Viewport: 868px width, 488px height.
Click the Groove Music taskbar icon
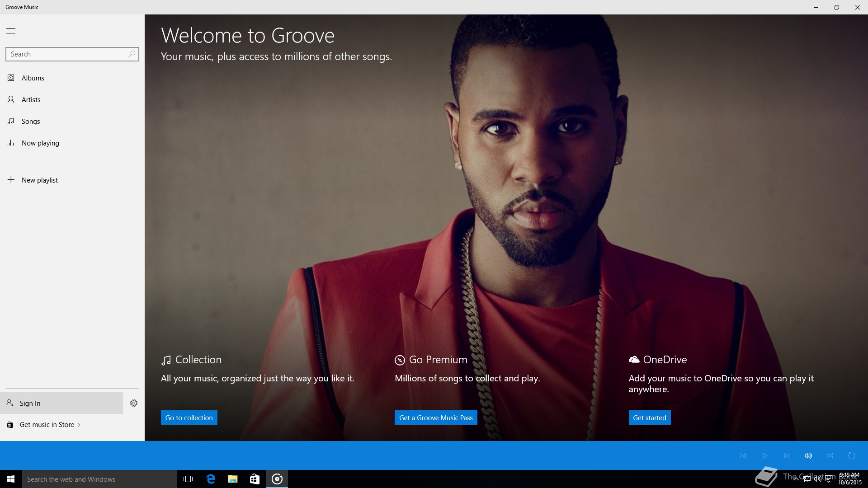277,479
